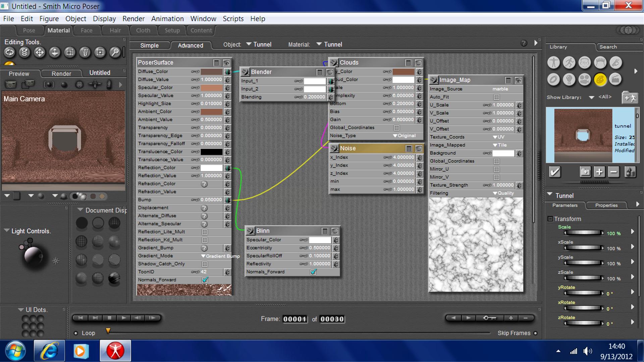
Task: Open the Render menu
Action: pos(133,19)
